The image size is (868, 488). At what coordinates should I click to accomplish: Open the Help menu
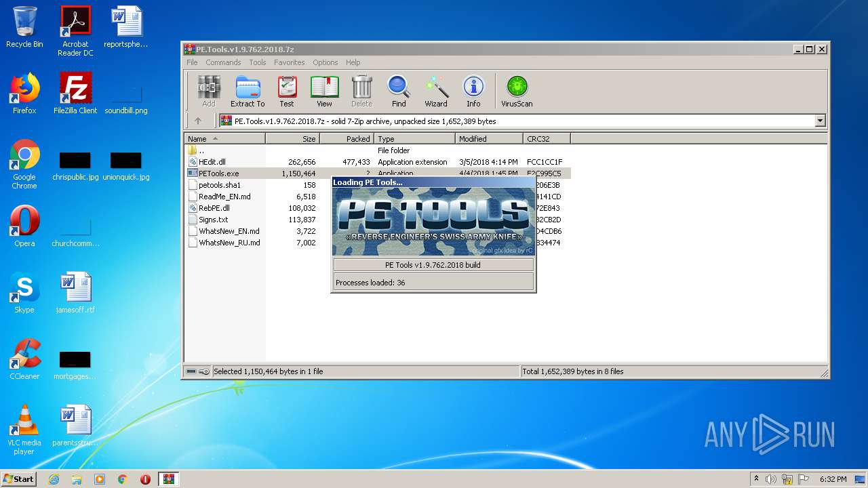pyautogui.click(x=353, y=62)
